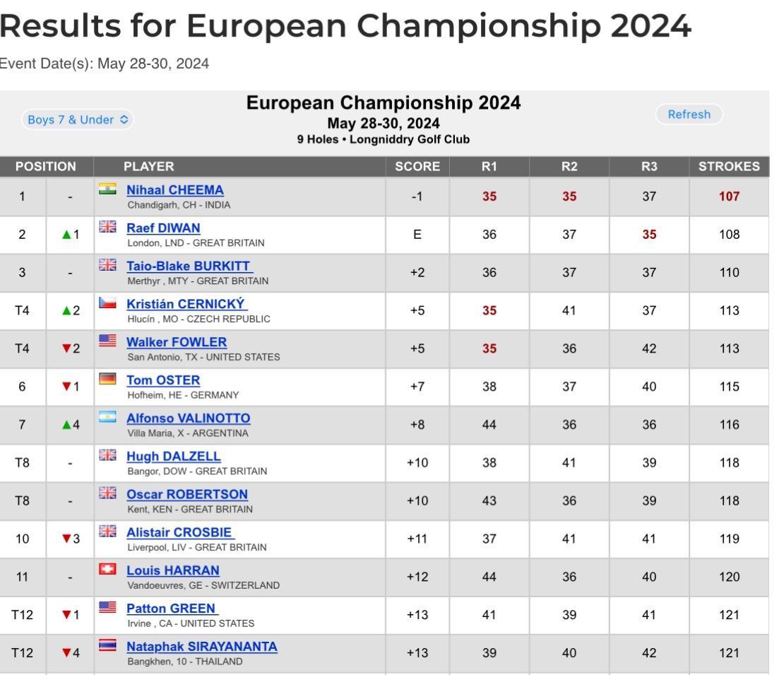The width and height of the screenshot is (784, 675).
Task: Click the Swiss flag next to Louis Harran
Action: [x=107, y=569]
